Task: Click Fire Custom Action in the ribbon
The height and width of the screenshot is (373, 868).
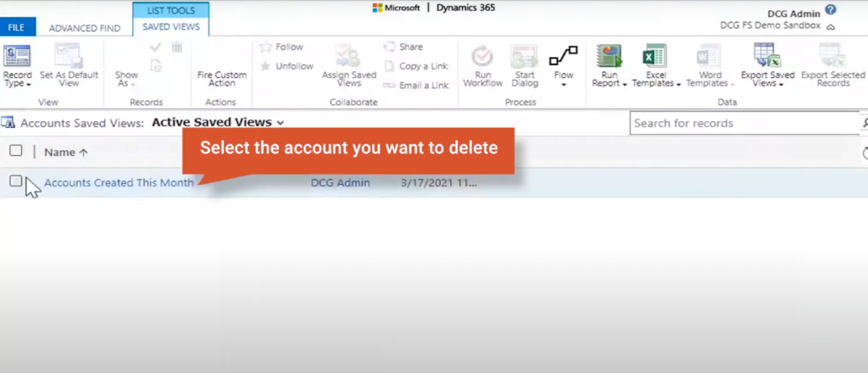Action: pos(222,79)
